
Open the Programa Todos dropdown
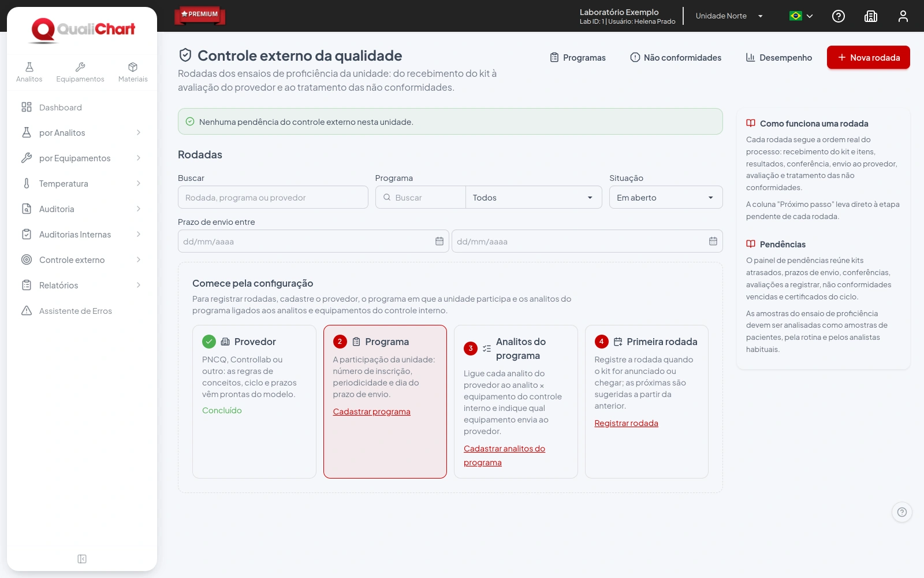[532, 198]
